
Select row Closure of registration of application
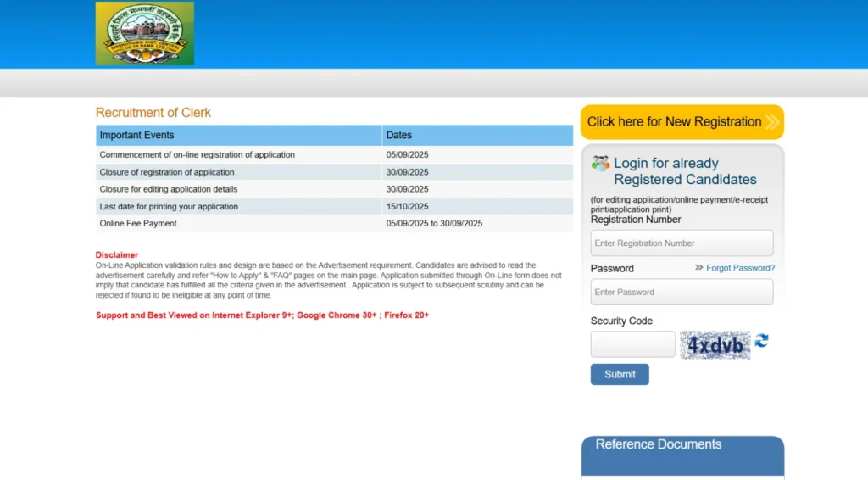click(334, 172)
